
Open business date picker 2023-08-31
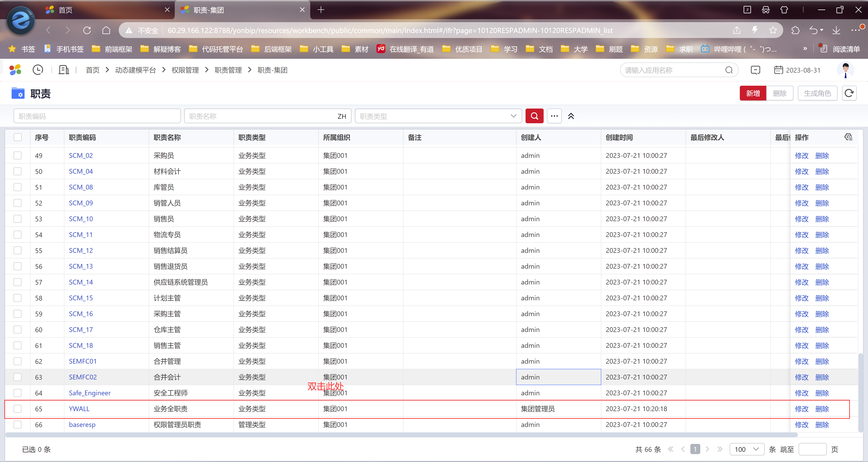pyautogui.click(x=797, y=70)
